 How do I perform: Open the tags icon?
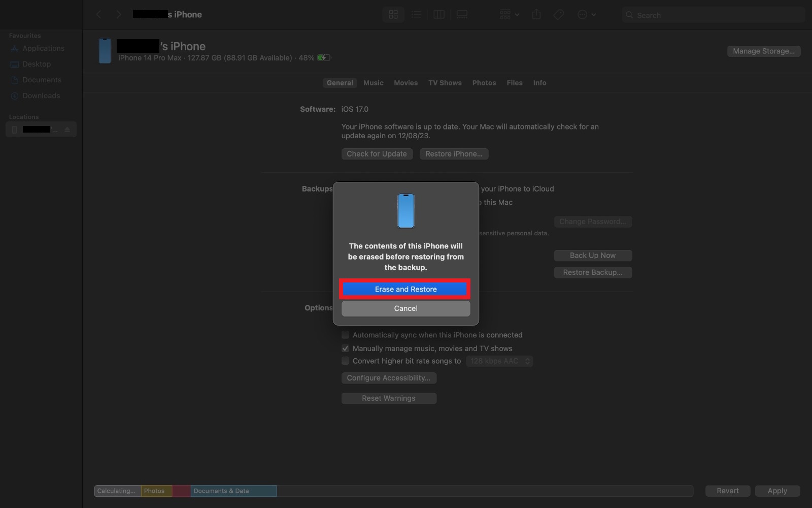559,15
